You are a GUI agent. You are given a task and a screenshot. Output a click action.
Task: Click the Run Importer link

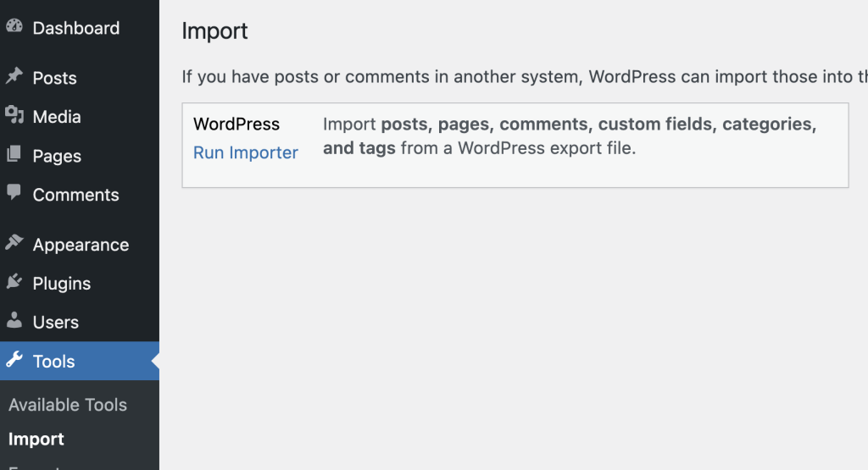245,152
